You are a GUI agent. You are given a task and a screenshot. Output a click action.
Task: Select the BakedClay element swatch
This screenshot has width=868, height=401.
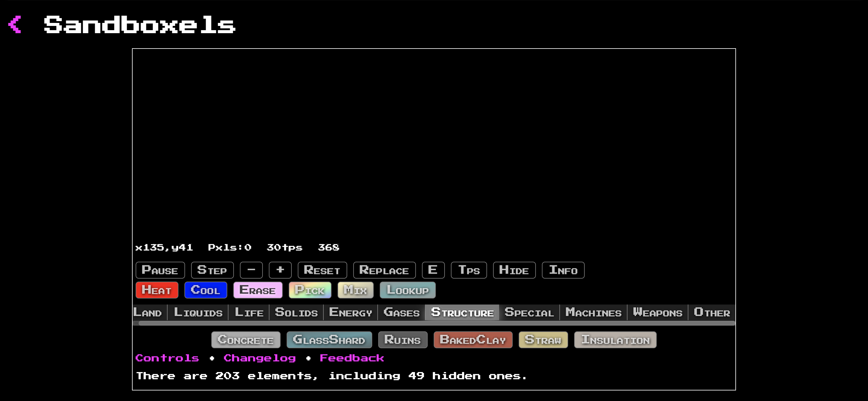473,340
